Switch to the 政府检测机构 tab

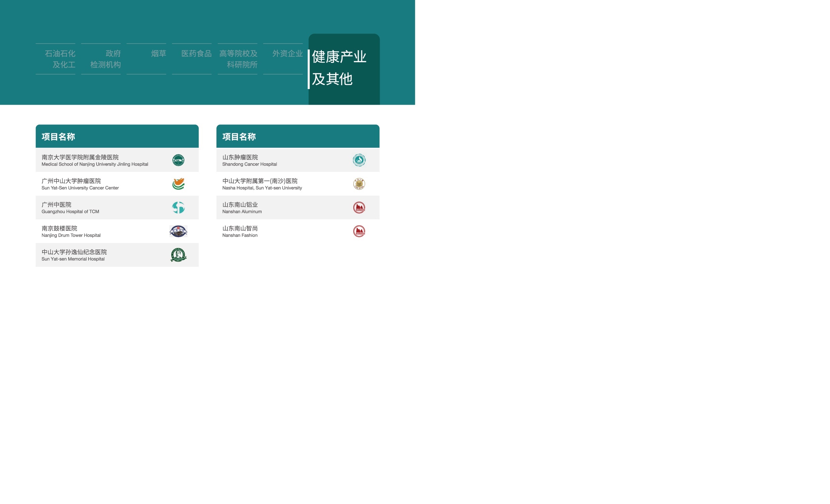101,59
